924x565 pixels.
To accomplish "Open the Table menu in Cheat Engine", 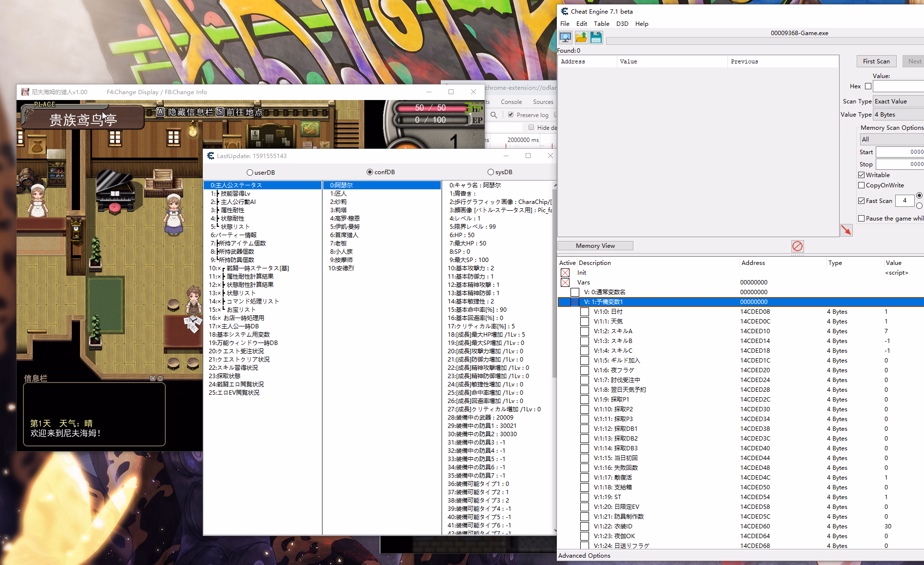I will pyautogui.click(x=601, y=23).
